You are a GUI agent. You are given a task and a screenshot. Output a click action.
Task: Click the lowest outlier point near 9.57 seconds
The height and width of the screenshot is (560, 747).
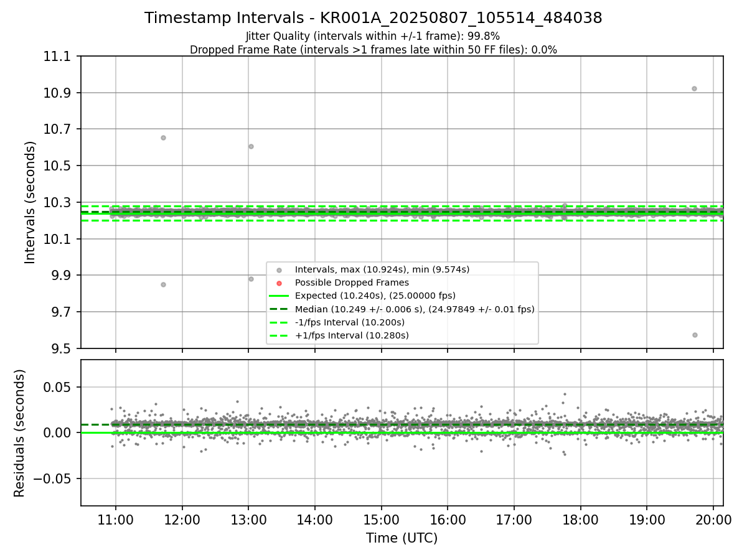click(x=695, y=335)
